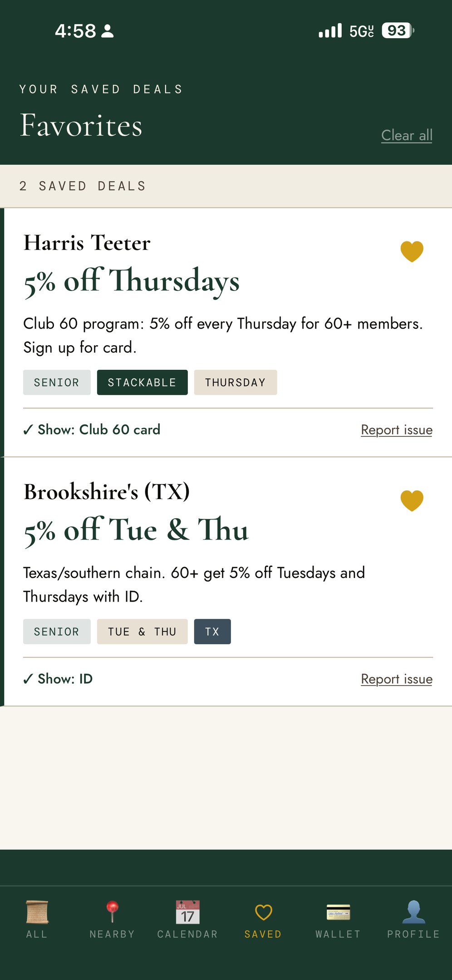Viewport: 452px width, 980px height.
Task: Tap the SENIOR tag on Brookshire's deal
Action: pos(57,632)
